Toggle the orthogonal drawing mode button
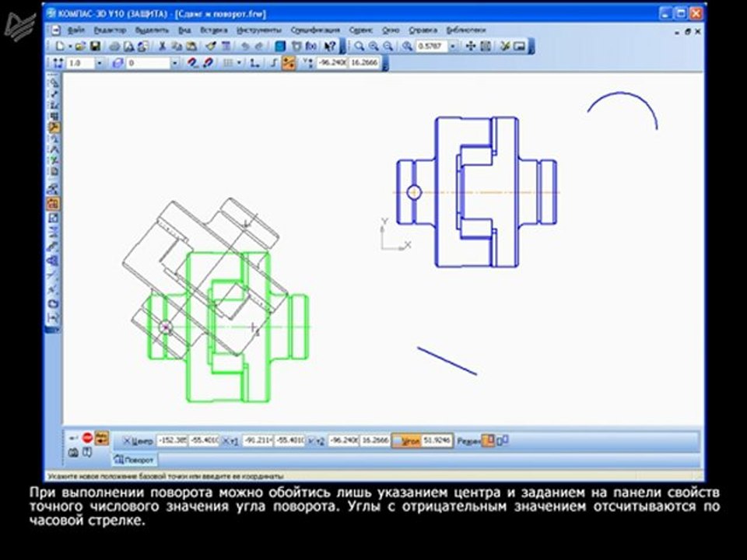The width and height of the screenshot is (747, 560). [273, 63]
